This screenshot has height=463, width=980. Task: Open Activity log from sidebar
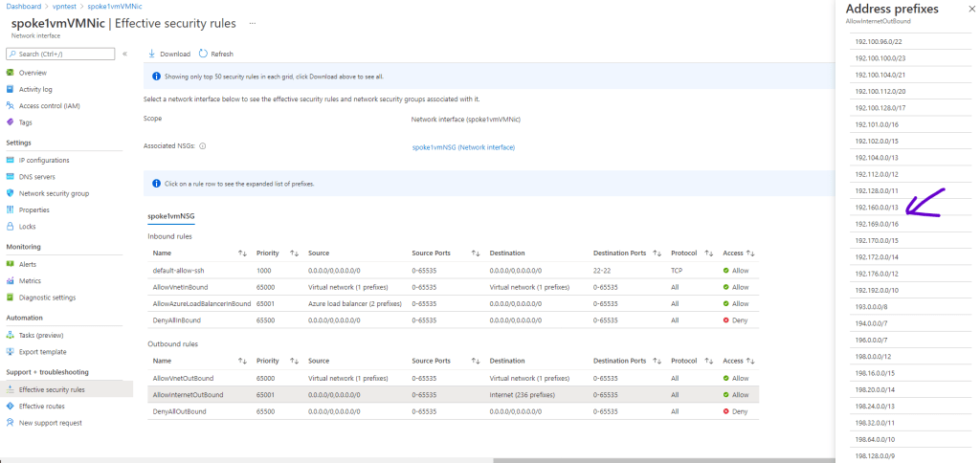[x=35, y=89]
